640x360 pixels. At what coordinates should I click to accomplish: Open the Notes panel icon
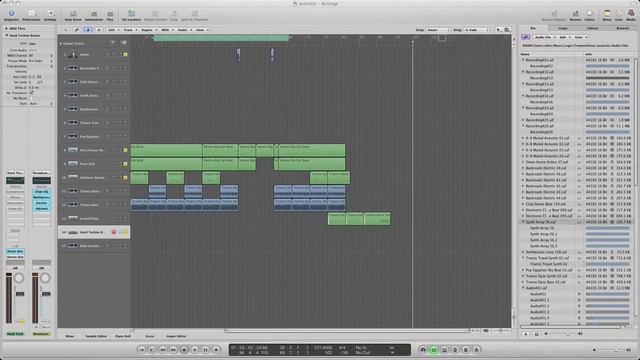pos(607,16)
